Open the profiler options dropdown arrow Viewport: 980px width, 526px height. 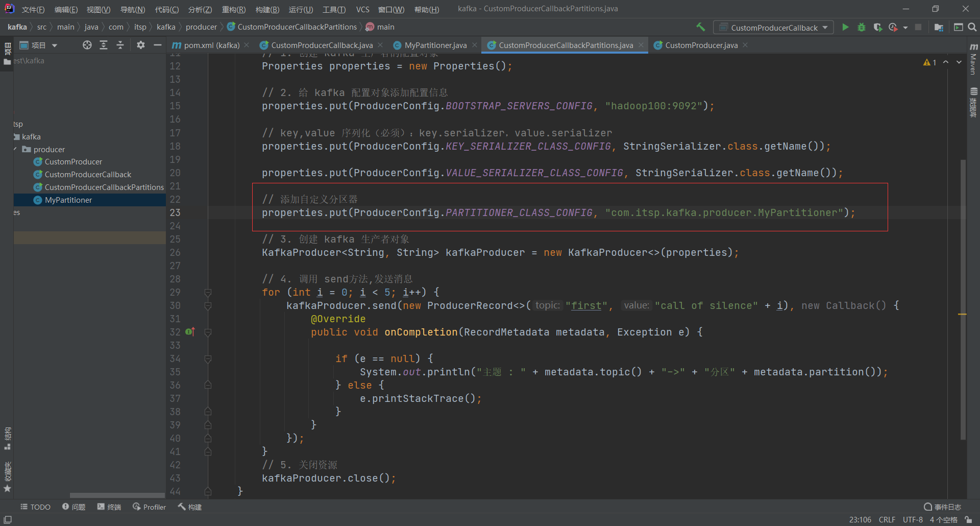905,28
